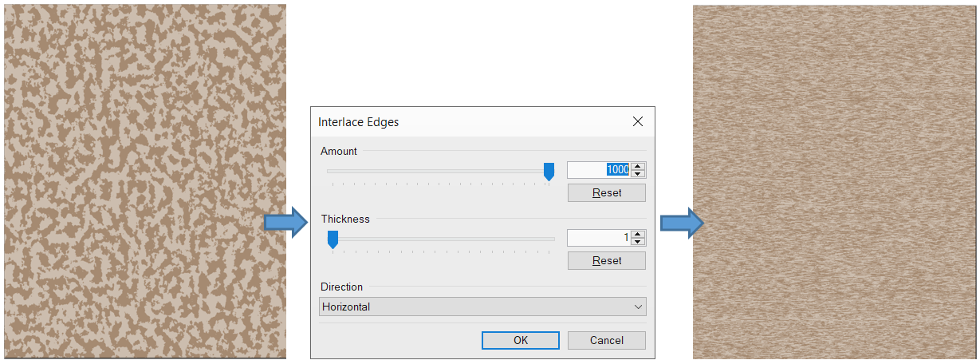Screen dimensions: 980x364
Task: Click the Interlace Edges title bar
Action: (x=462, y=122)
